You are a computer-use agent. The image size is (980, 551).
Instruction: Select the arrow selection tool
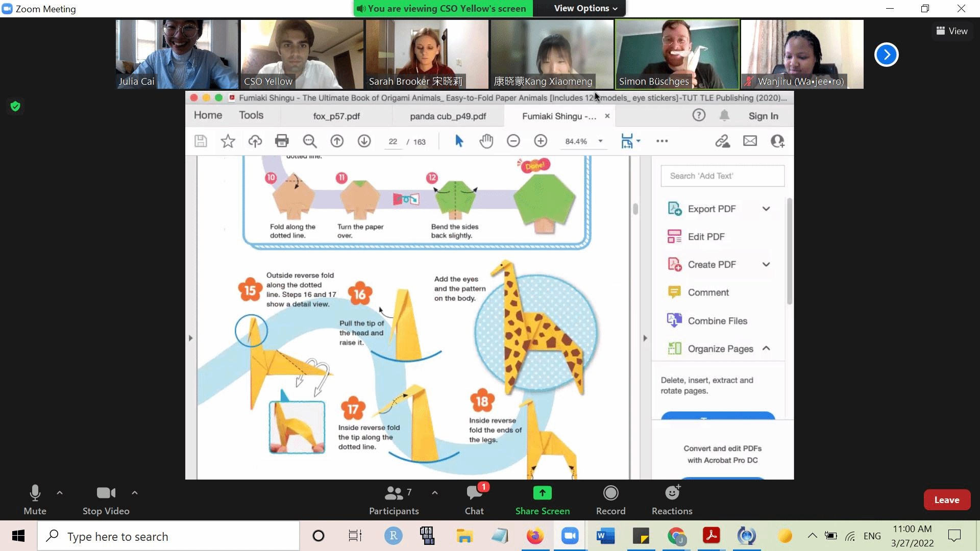[459, 141]
